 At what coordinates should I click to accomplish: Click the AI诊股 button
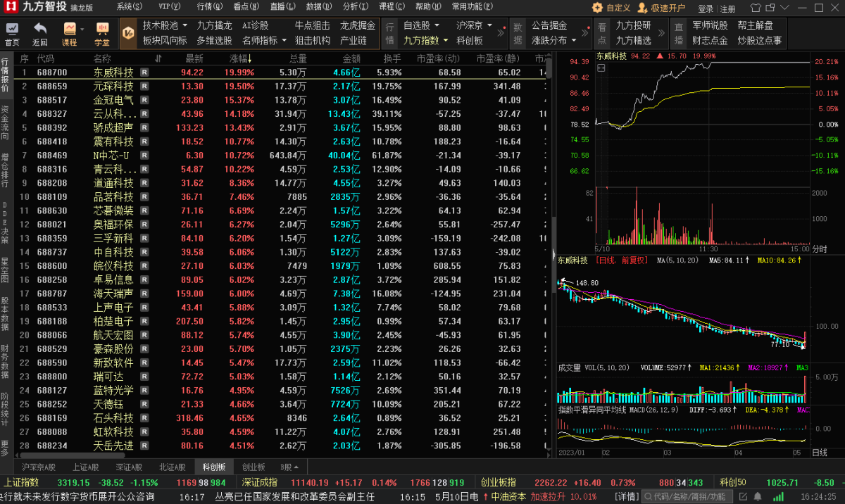(x=256, y=25)
